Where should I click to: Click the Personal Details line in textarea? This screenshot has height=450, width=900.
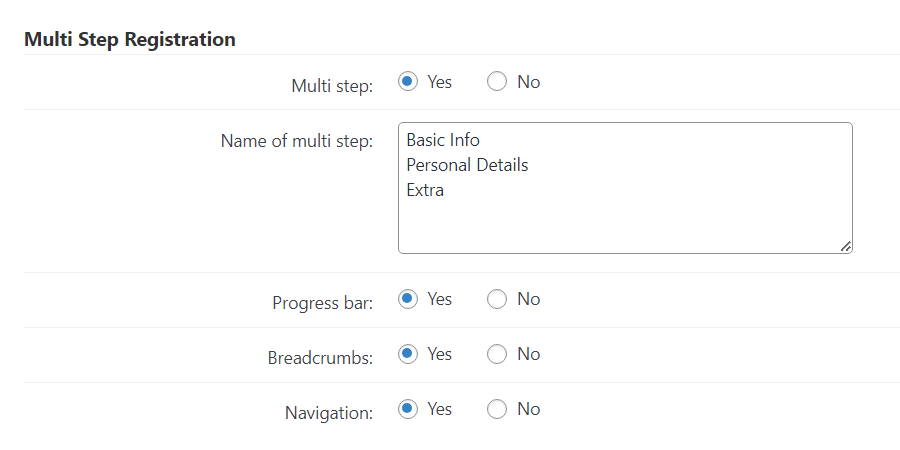[467, 165]
